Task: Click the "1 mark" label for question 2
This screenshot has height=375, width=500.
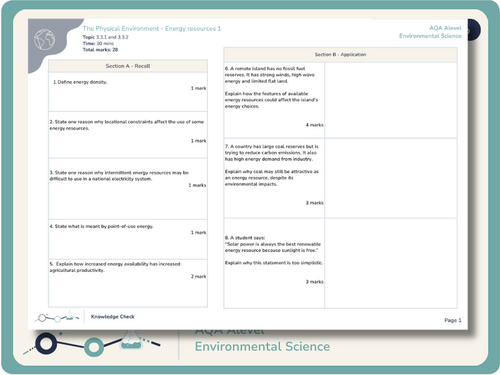Action: tap(198, 141)
